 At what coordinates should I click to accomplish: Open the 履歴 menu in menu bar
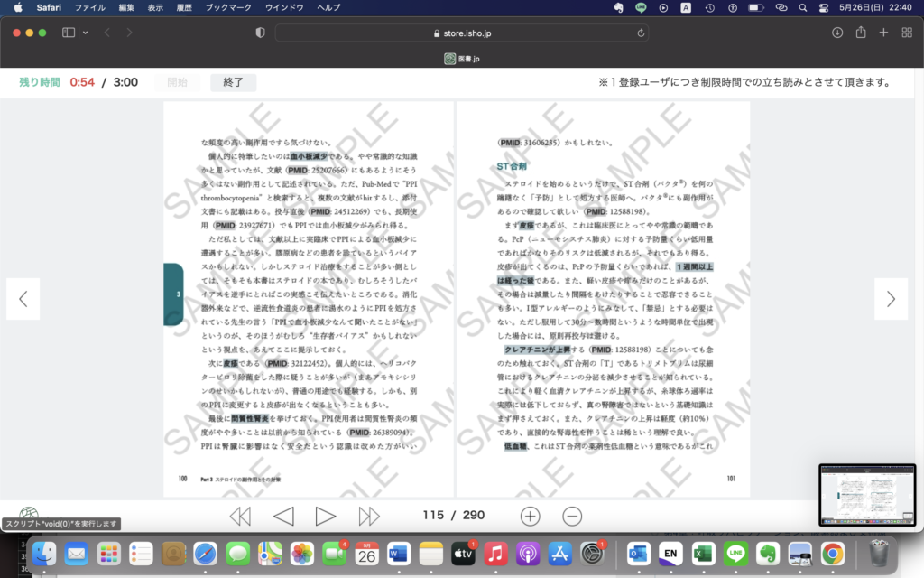[x=184, y=7]
